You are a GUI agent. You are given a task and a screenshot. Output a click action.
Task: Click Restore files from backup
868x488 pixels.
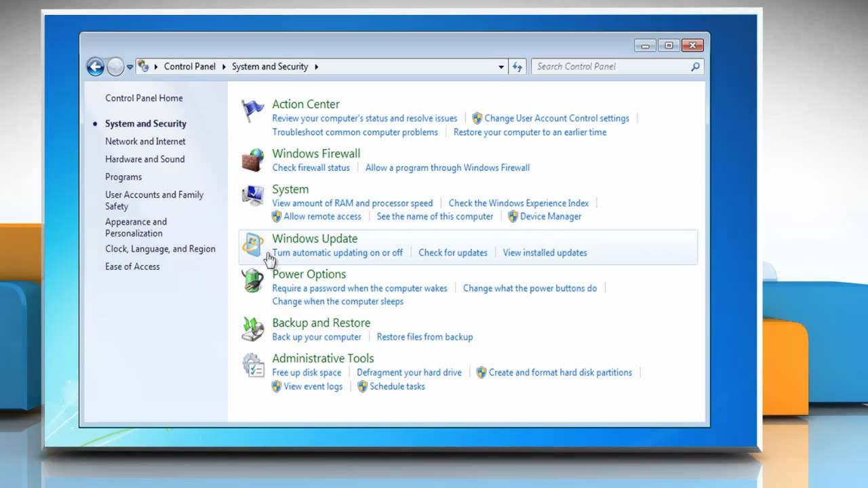pyautogui.click(x=425, y=337)
